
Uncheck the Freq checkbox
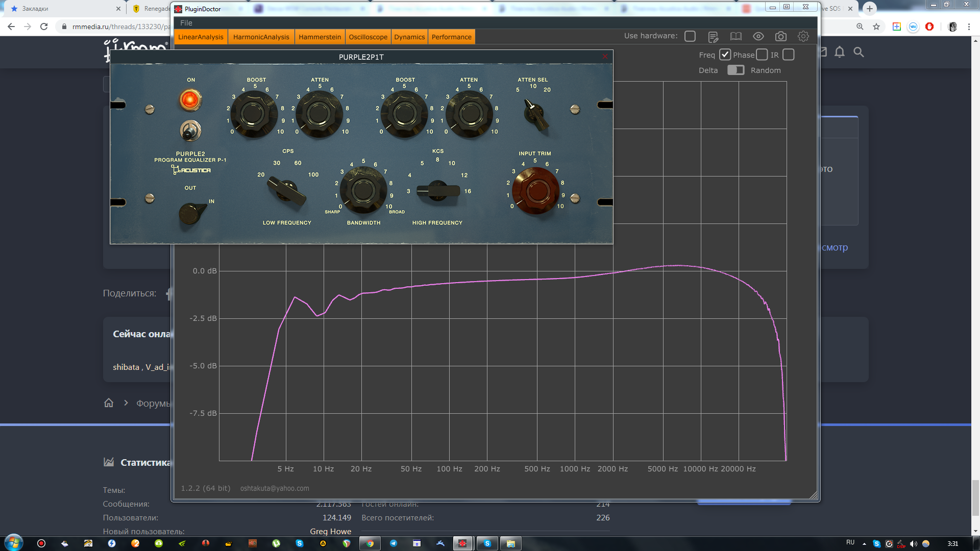pos(725,55)
